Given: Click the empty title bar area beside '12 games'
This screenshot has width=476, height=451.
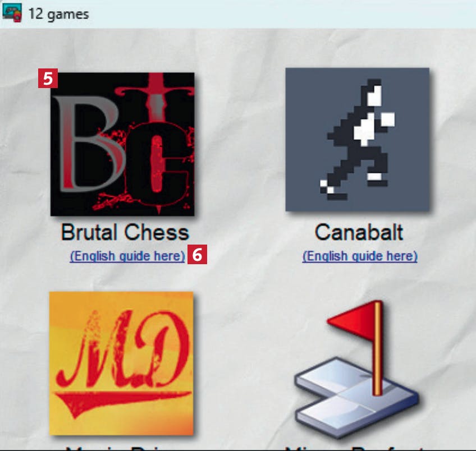Looking at the screenshot, I should 282,14.
